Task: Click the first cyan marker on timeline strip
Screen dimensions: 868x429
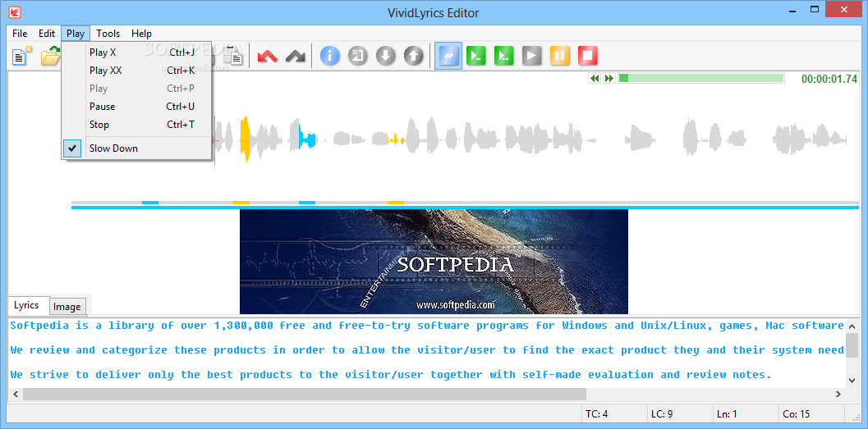Action: pos(150,203)
